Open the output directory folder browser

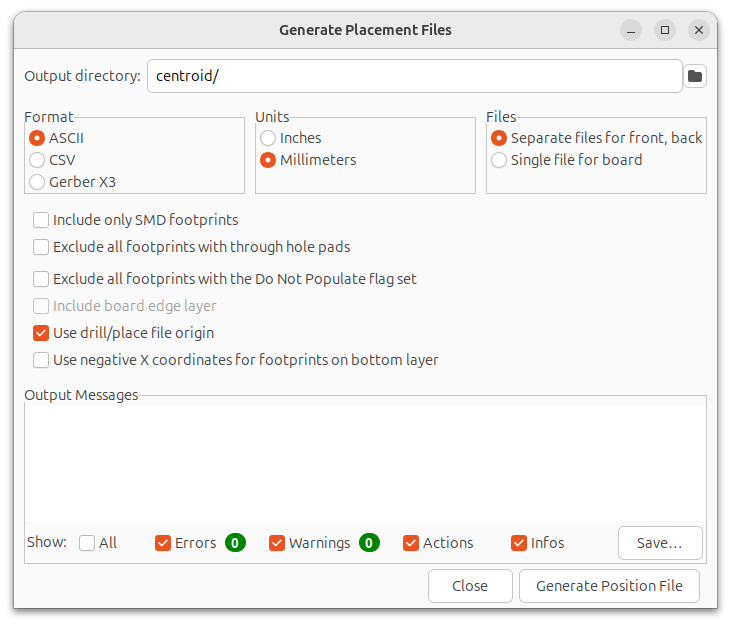click(x=695, y=76)
